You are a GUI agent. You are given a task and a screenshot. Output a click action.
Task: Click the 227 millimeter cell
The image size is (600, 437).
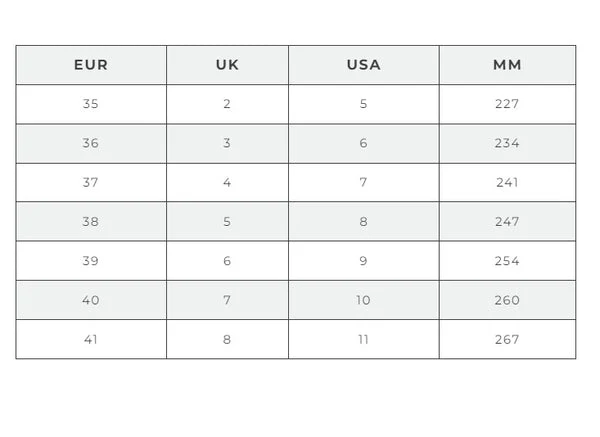pos(507,104)
